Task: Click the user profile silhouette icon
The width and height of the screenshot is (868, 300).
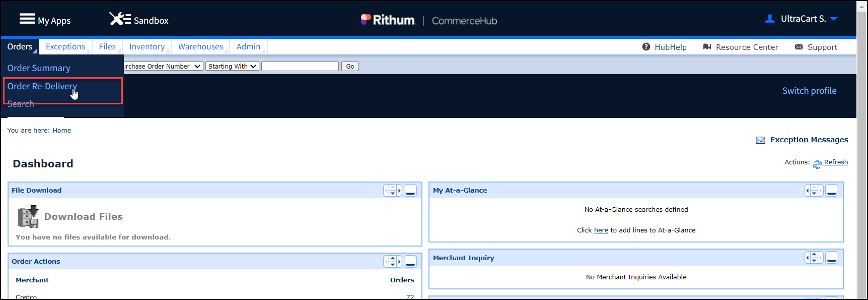Action: click(770, 19)
